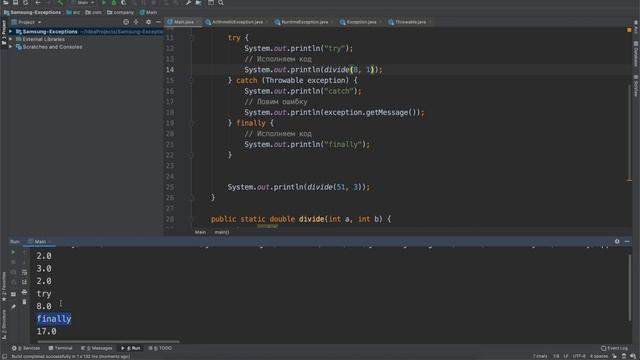The image size is (640, 360).
Task: Click the company breadcrumb folder
Action: click(x=120, y=12)
